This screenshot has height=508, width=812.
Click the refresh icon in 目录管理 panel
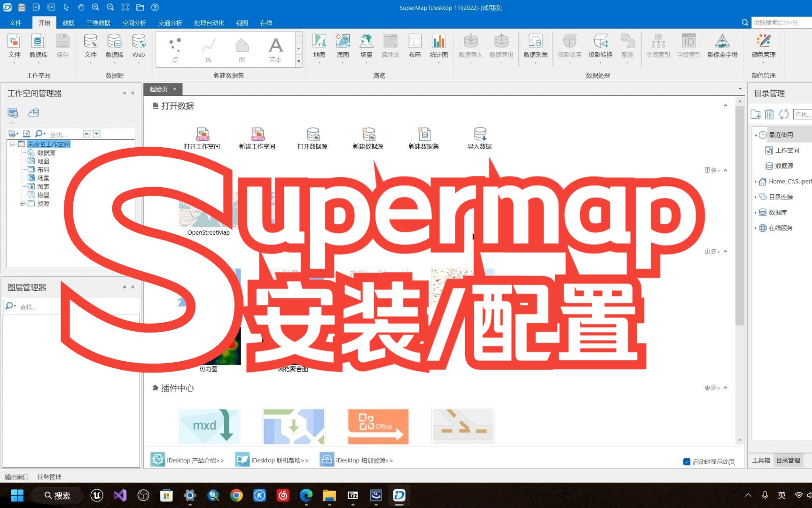point(783,114)
